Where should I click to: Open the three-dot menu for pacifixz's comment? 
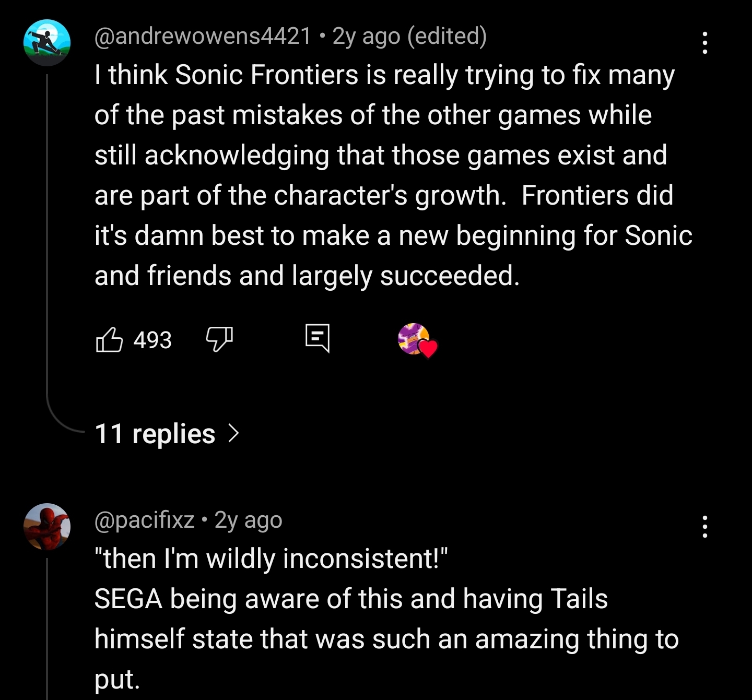(x=705, y=527)
